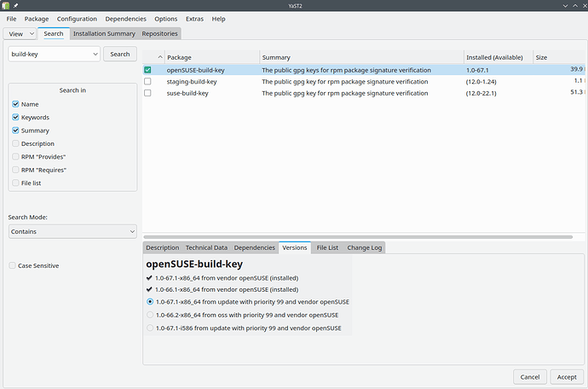Viewport: 588px width, 389px height.
Task: Open the Dependencies menu
Action: pos(125,19)
